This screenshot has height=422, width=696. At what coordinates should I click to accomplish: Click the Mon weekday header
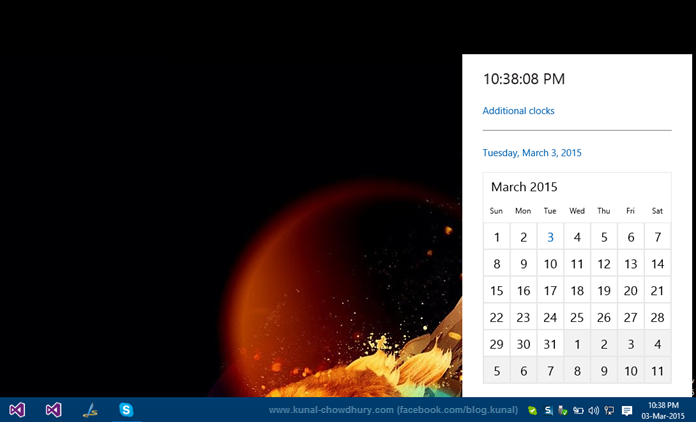pyautogui.click(x=523, y=211)
